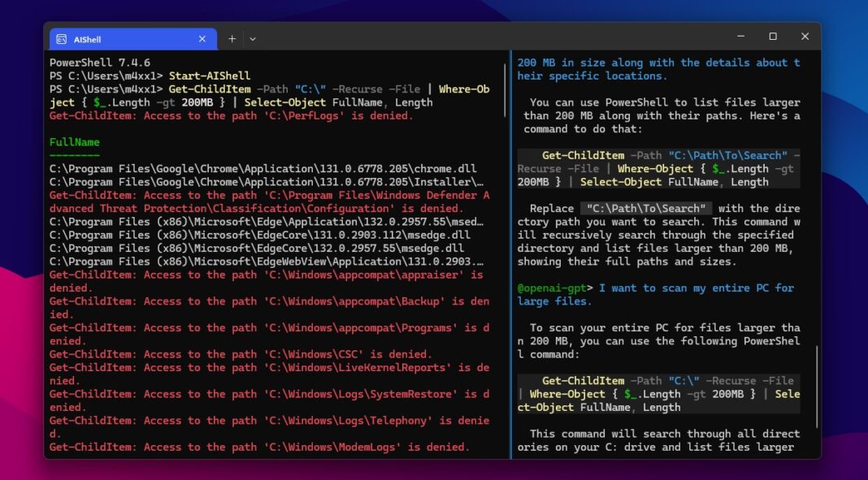
Task: Select the AIShell tab
Action: tap(122, 38)
